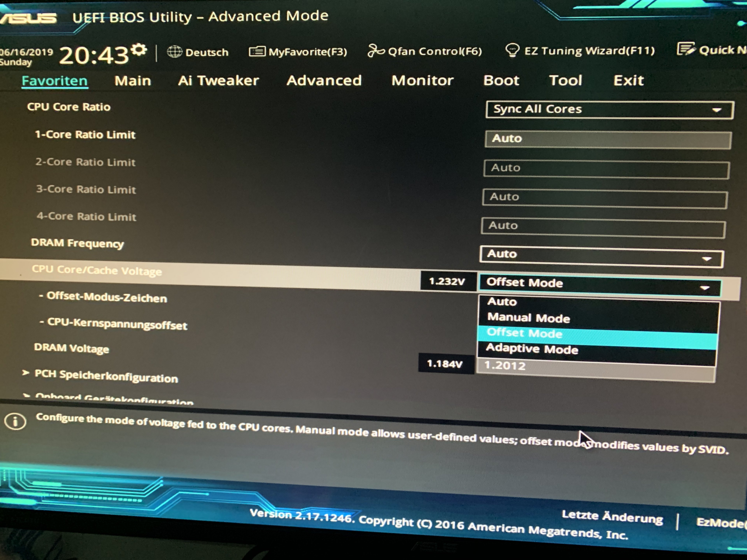Expand the DRAM Frequency dropdown
This screenshot has height=560, width=747.
707,259
